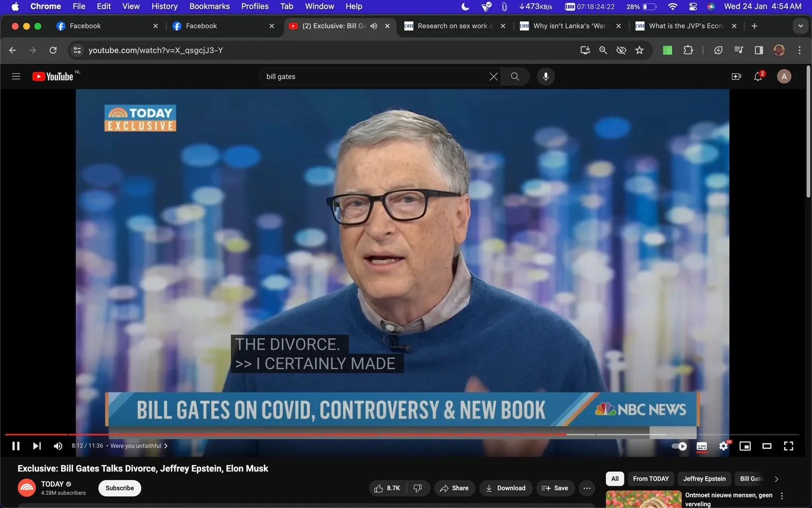Screen dimensions: 812x508
Task: Subscribe to the TODAY channel
Action: point(119,488)
